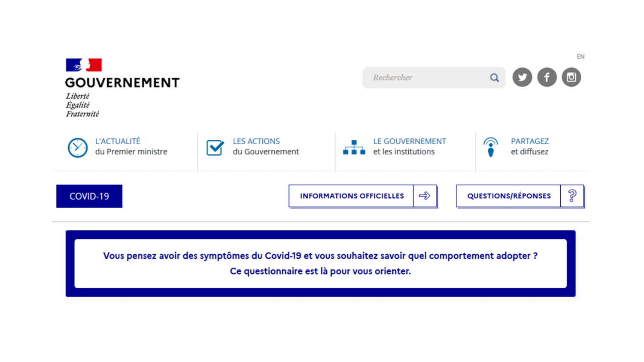
Task: Click the GOUVERNEMENT title text
Action: coord(122,82)
